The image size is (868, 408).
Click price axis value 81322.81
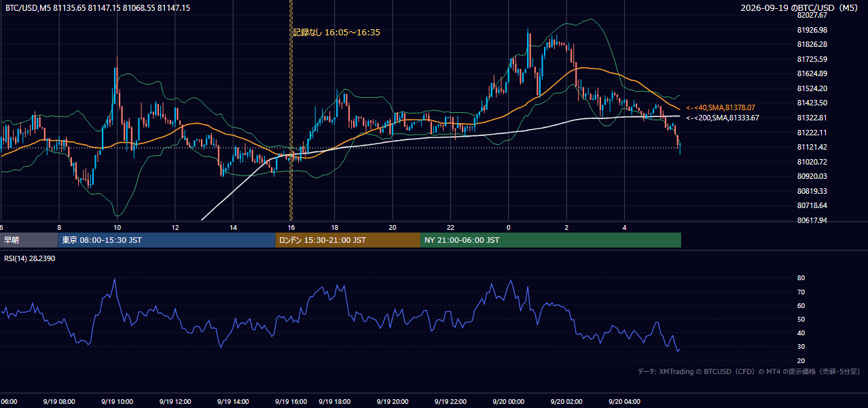[812, 118]
